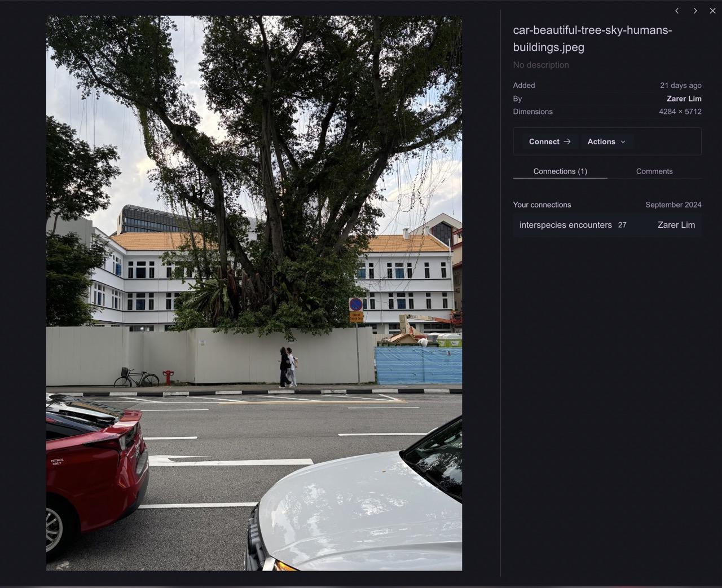
Task: Go to previous block with left chevron
Action: [677, 11]
